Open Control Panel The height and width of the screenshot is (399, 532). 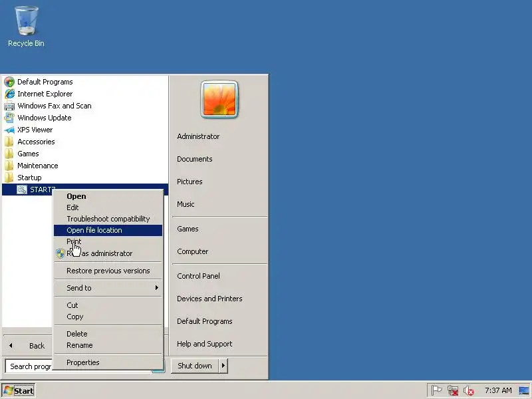tap(198, 276)
